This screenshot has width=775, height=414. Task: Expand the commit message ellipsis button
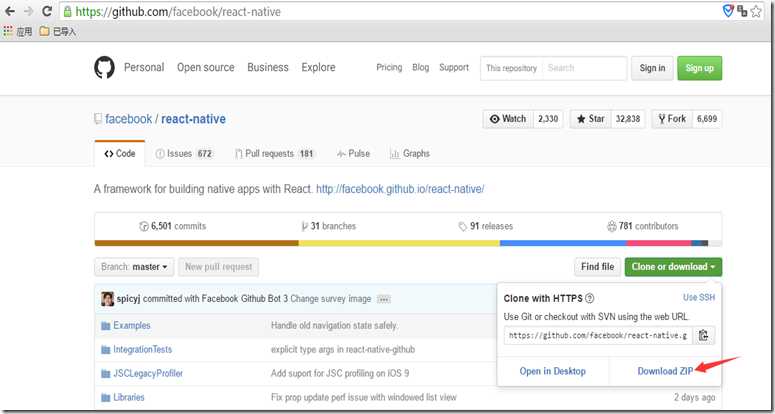384,299
